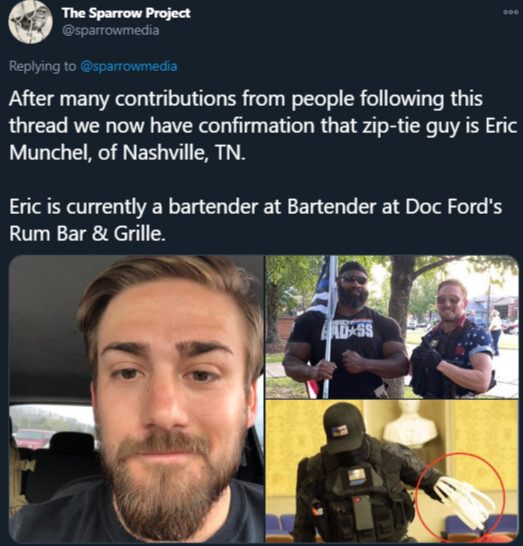
Task: Click the shirt lettering in the top-right photo
Action: 348,329
